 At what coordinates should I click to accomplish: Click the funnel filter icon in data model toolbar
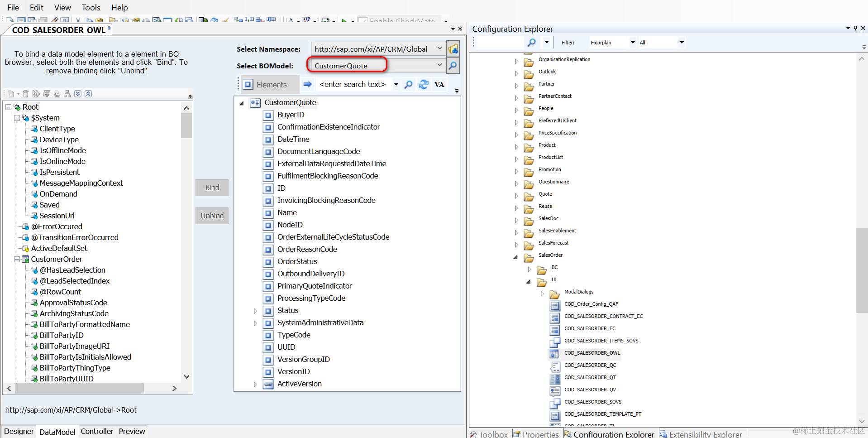(47, 94)
